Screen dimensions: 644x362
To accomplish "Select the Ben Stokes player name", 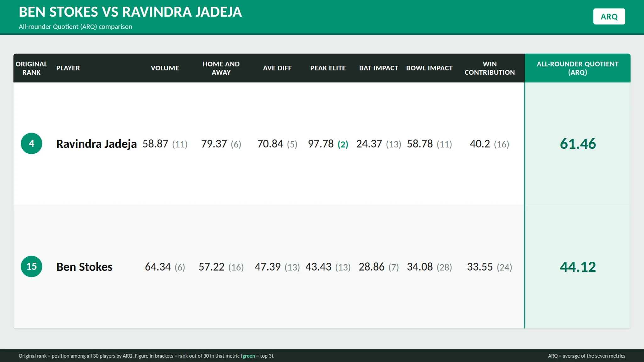I will click(84, 267).
